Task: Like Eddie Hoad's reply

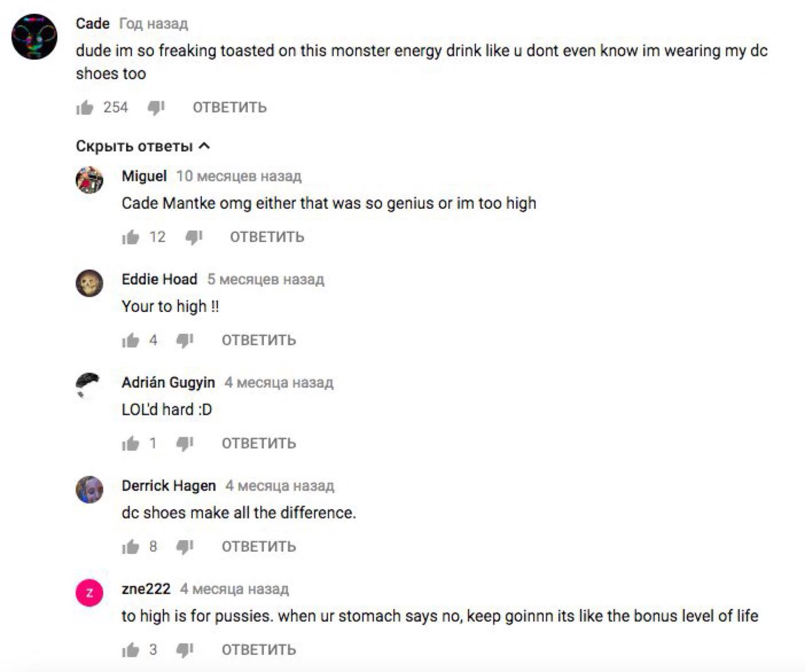Action: (x=131, y=340)
